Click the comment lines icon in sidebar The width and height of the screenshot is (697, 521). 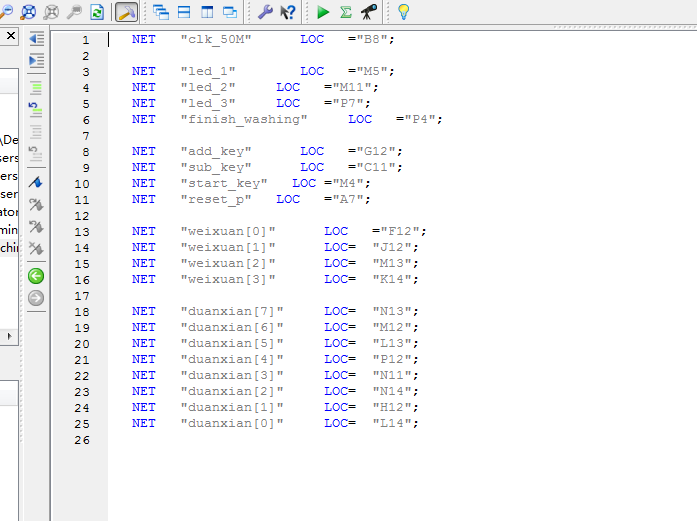36,86
